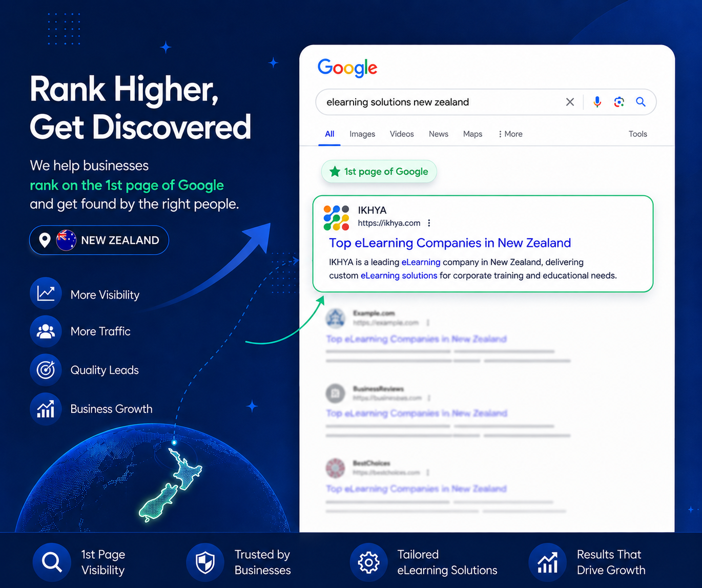
Task: Click the More Visibility chart icon
Action: (46, 293)
